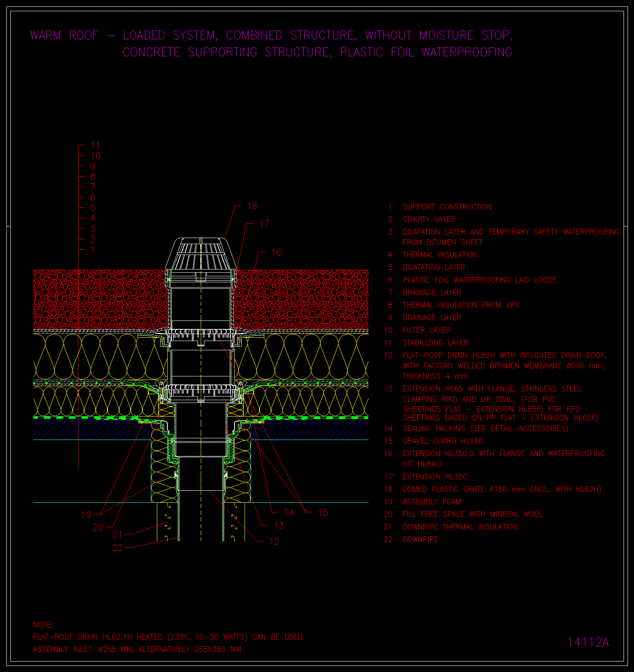Image resolution: width=634 pixels, height=672 pixels.
Task: Click callout number 19 at the lower left
Action: click(86, 515)
